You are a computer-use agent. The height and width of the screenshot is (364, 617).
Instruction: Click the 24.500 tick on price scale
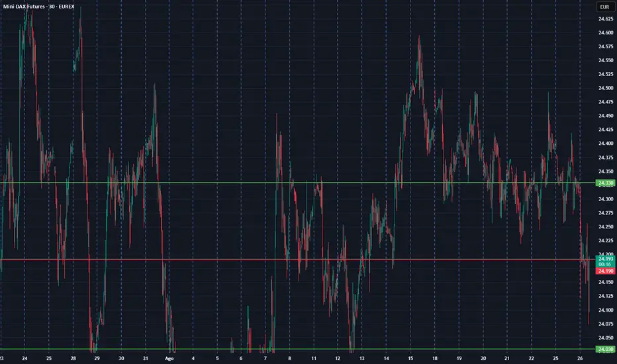coord(604,88)
